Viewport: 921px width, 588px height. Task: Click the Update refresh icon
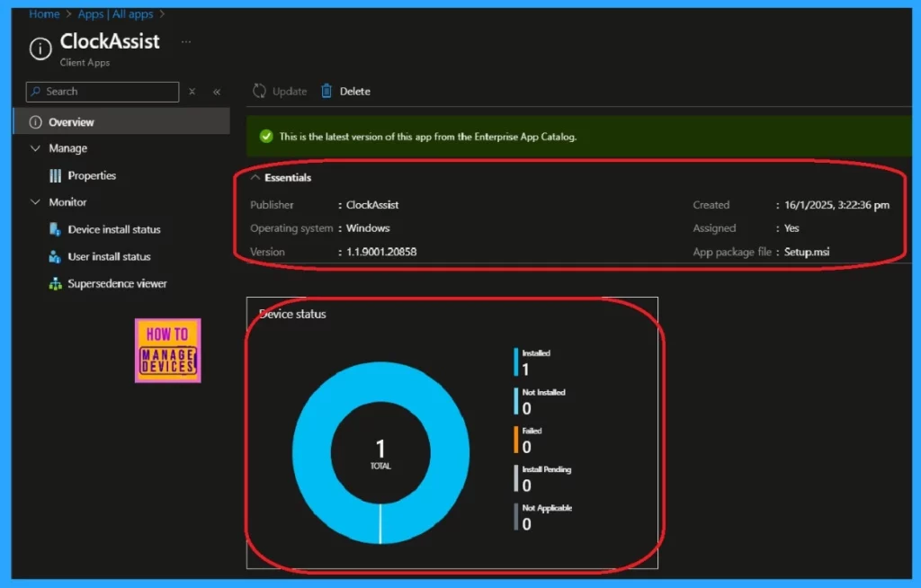pos(259,91)
